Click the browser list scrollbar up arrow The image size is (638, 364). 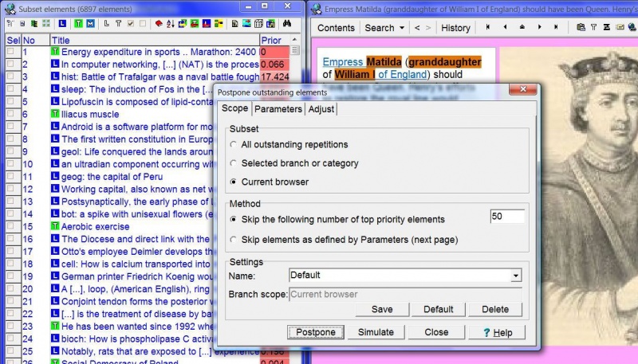(x=294, y=40)
